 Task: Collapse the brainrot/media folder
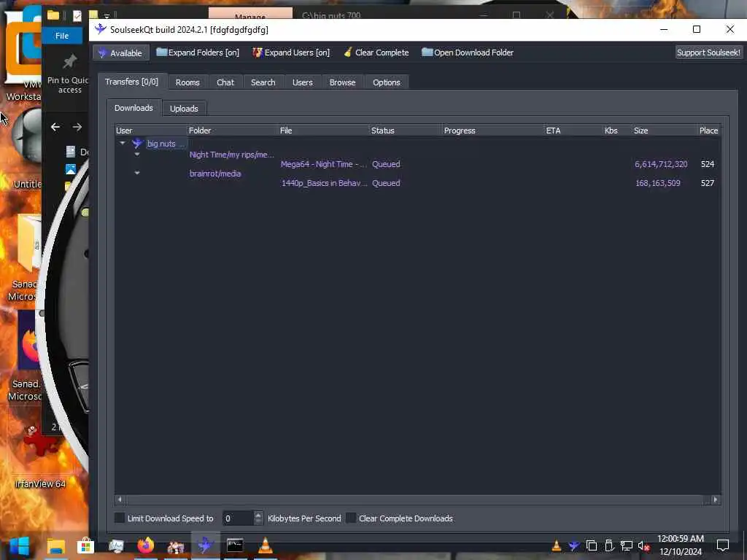click(x=137, y=173)
